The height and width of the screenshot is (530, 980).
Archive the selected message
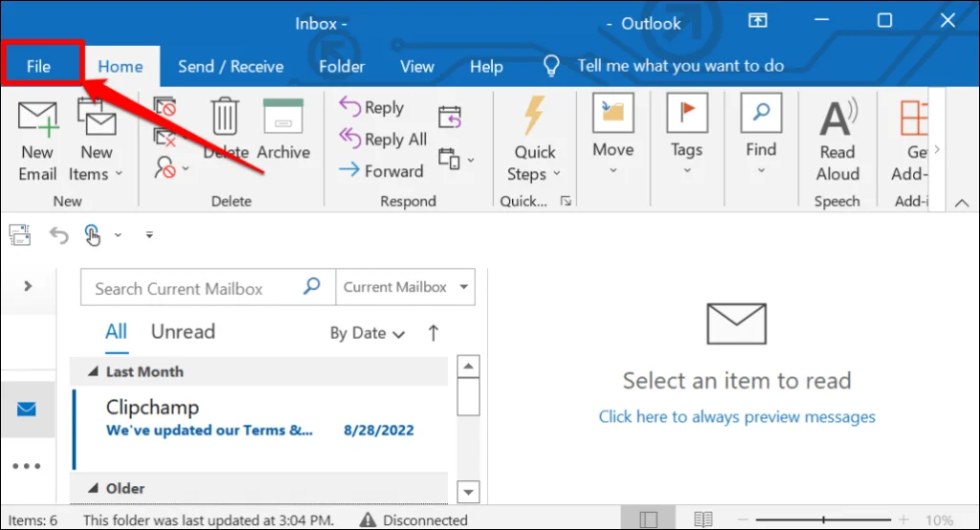tap(283, 116)
